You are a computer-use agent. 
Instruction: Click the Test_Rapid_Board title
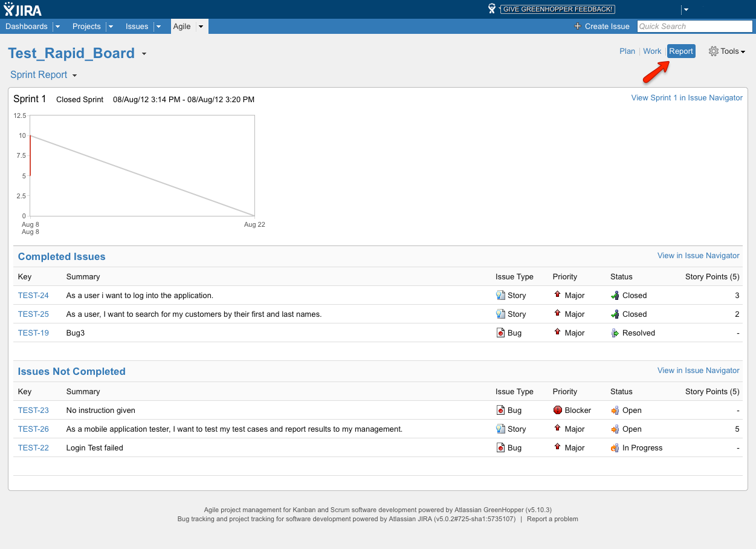coord(71,53)
